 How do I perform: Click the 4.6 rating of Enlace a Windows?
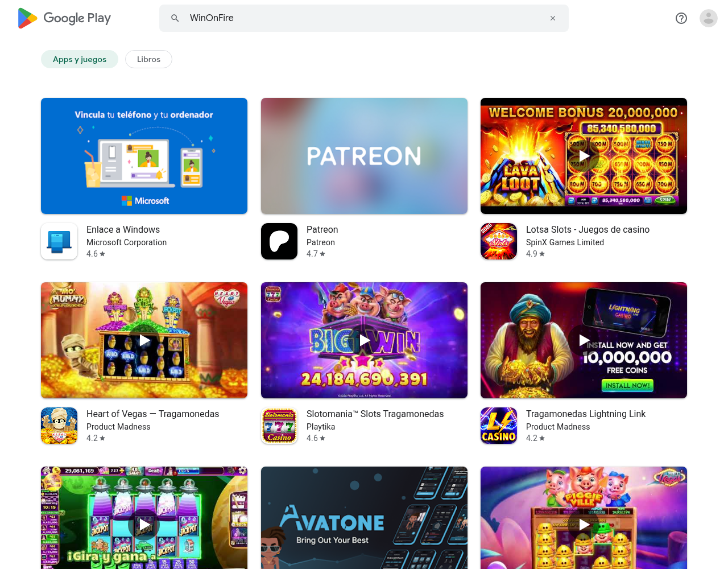coord(96,254)
